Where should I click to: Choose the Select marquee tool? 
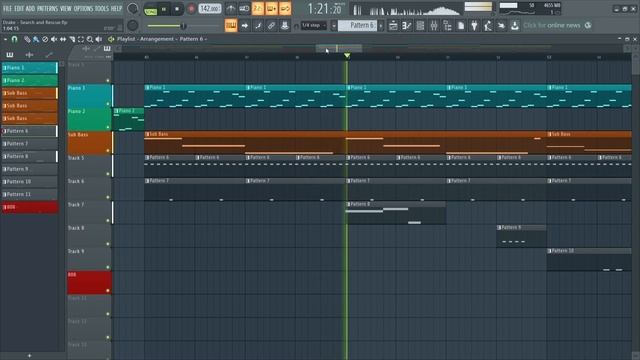pos(81,39)
